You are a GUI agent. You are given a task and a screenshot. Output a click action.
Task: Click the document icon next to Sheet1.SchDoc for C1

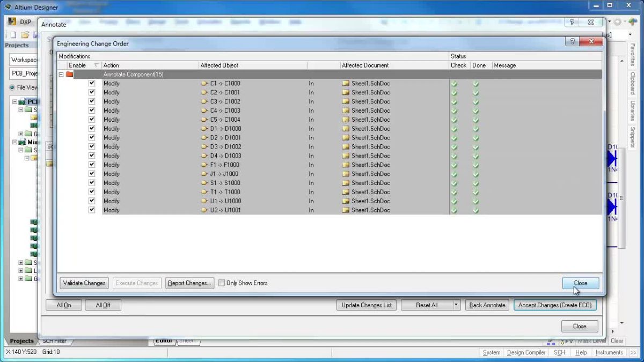[x=346, y=83]
